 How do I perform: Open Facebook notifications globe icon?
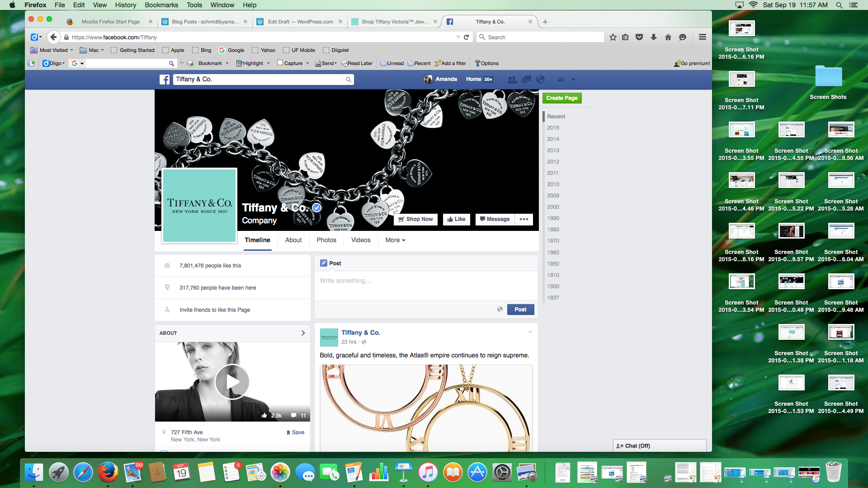[x=540, y=80]
